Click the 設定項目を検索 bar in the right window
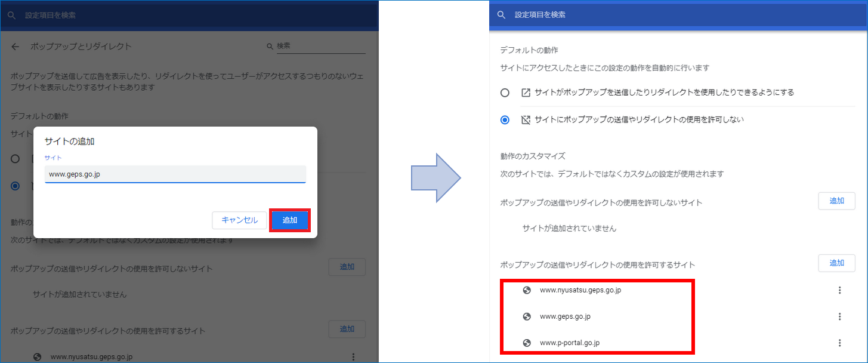 (678, 14)
